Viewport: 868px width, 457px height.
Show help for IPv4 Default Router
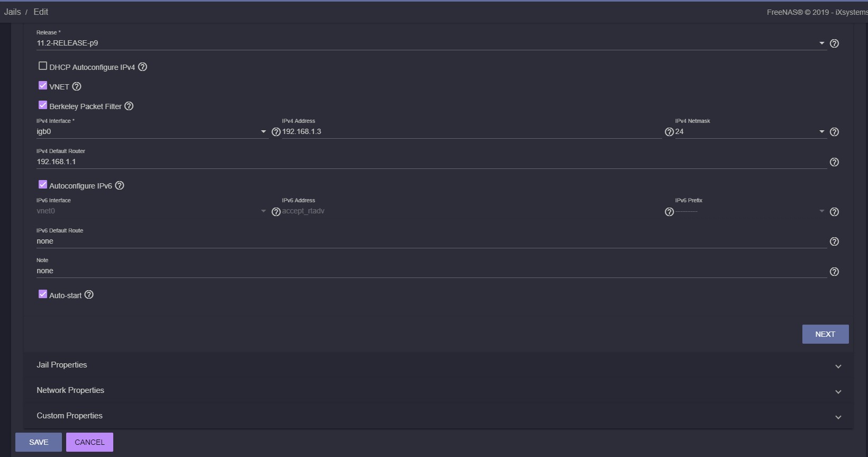click(x=834, y=162)
